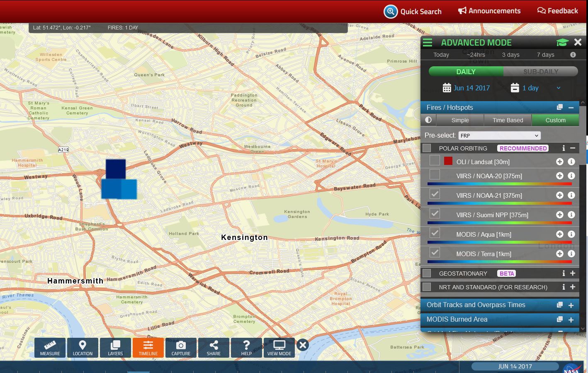Close the Advanced Mode panel
Screen dimensions: 588x373
tap(578, 42)
